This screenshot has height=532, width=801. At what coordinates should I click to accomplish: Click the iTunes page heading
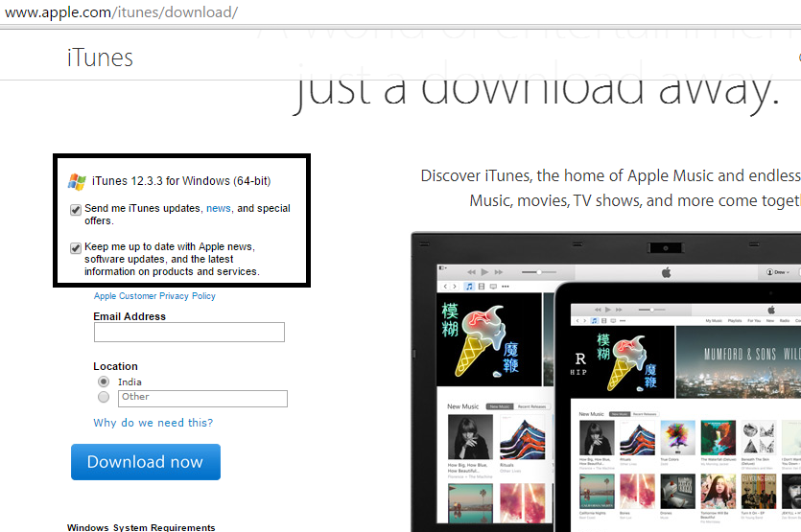(x=100, y=58)
